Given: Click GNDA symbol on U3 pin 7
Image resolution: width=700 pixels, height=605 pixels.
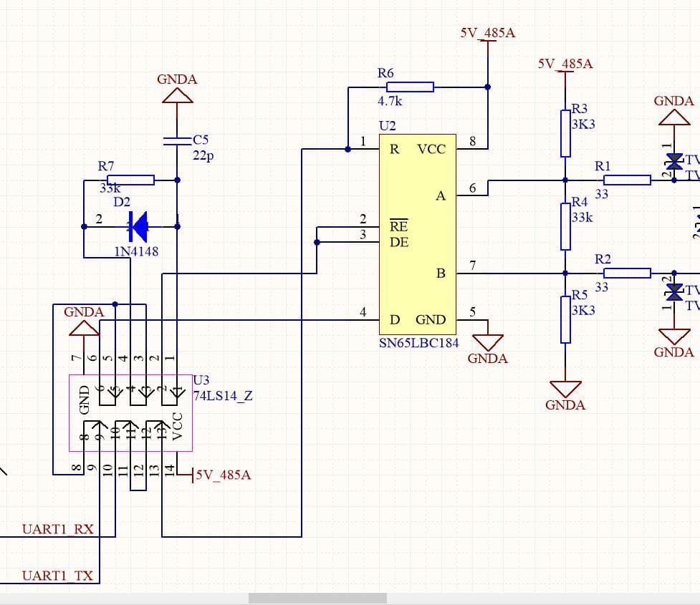Looking at the screenshot, I should point(84,328).
